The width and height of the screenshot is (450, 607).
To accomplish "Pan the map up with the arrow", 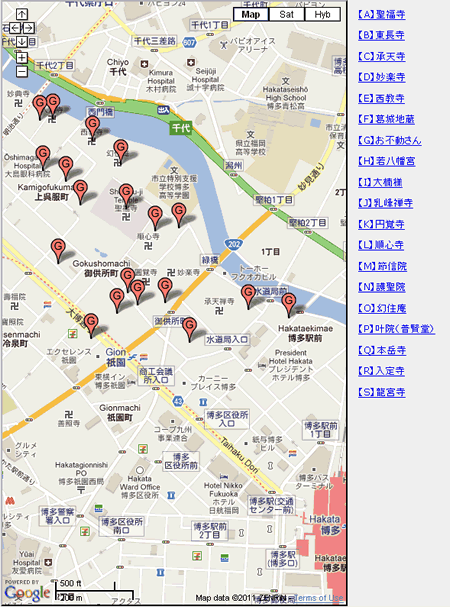I will tap(22, 14).
